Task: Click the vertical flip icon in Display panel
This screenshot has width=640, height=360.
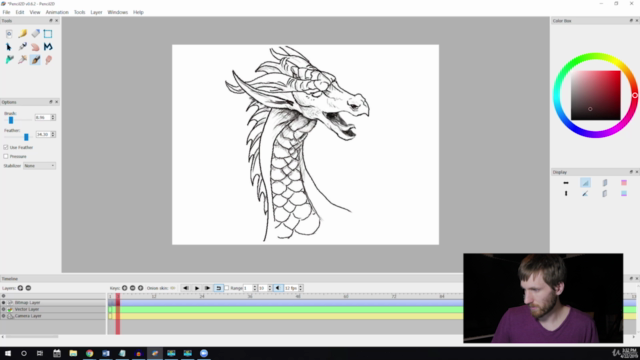Action: pos(566,193)
